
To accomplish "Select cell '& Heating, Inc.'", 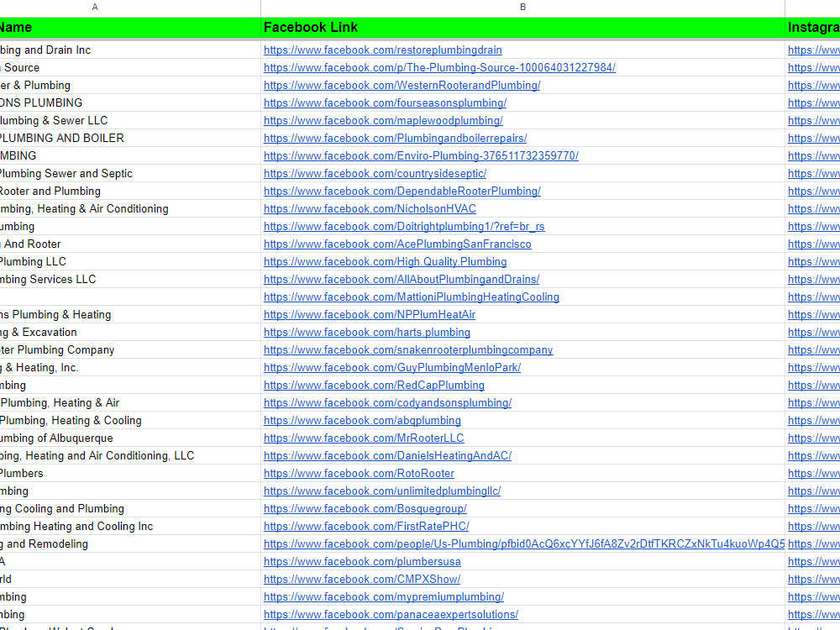I will pyautogui.click(x=130, y=368).
